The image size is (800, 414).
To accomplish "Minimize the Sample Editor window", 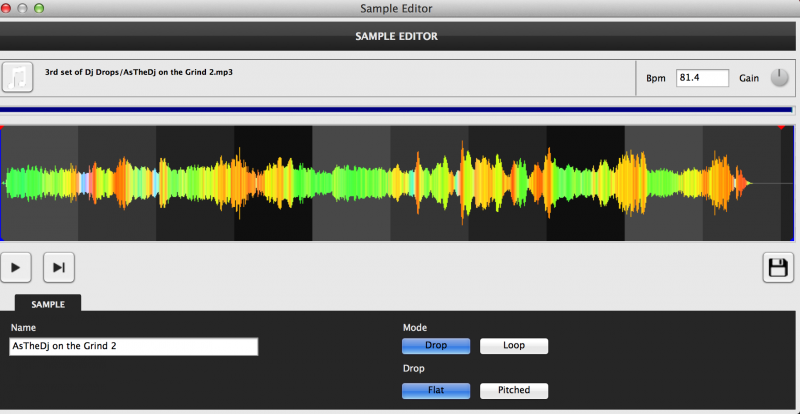I will pyautogui.click(x=24, y=8).
